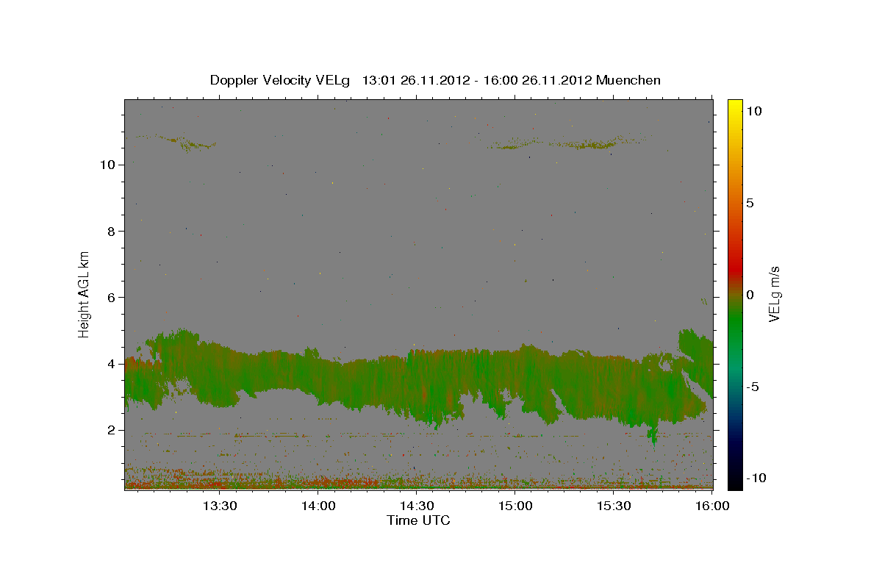Click the 'Time UTC' axis label
882x588 pixels.
(x=418, y=520)
